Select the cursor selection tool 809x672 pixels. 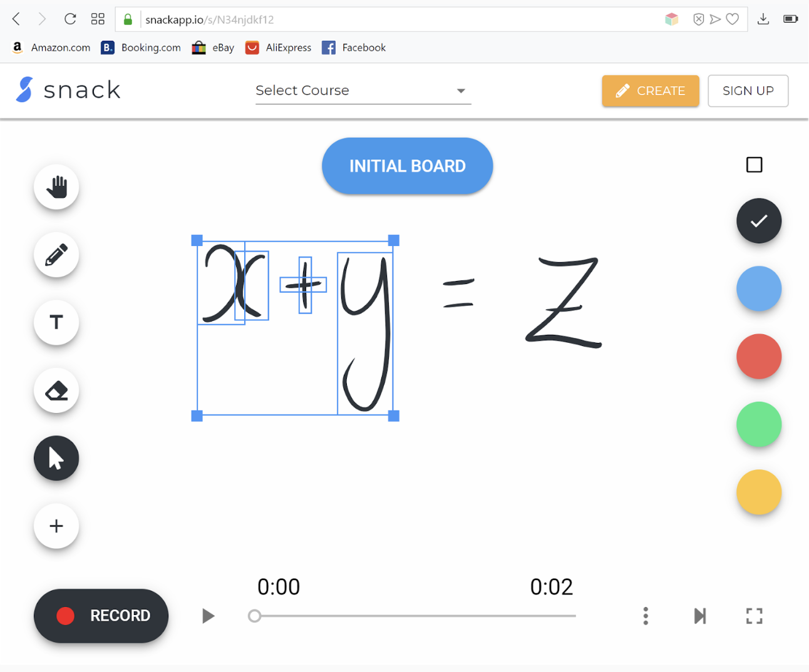pyautogui.click(x=56, y=458)
